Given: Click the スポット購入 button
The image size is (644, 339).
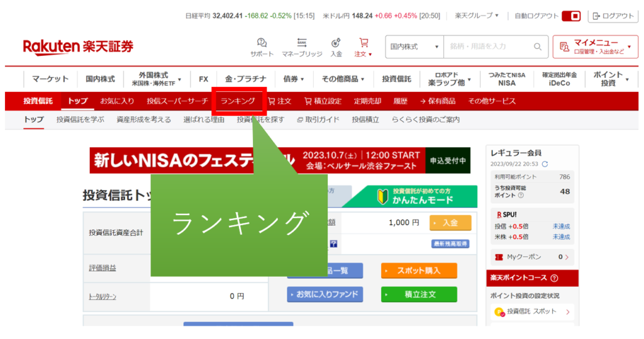Looking at the screenshot, I should tap(418, 270).
